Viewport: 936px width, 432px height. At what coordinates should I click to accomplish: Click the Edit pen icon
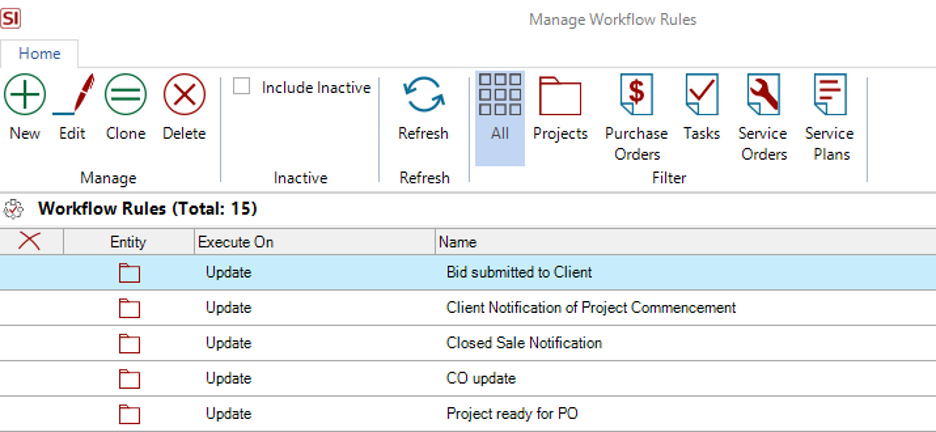click(x=72, y=96)
